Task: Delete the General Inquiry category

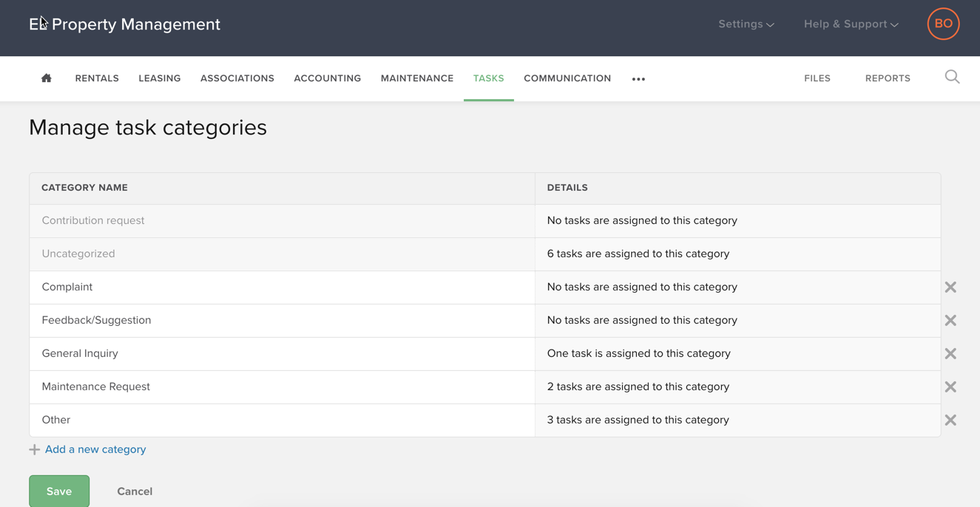Action: (950, 353)
